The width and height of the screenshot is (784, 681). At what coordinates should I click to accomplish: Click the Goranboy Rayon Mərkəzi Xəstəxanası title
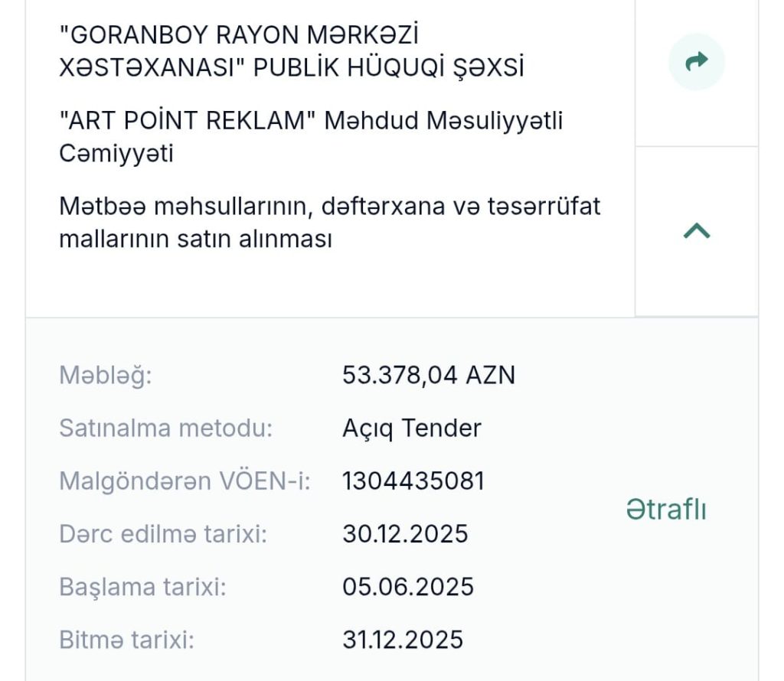(x=239, y=37)
